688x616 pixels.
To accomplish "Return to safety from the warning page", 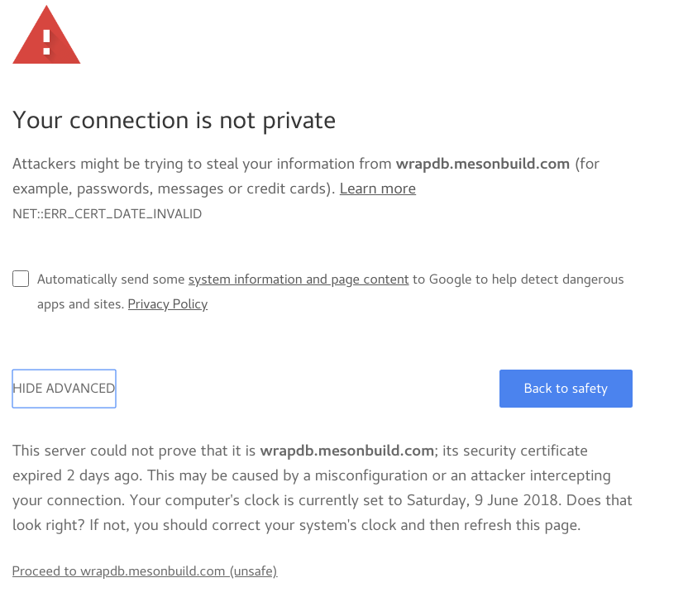I will tap(566, 388).
